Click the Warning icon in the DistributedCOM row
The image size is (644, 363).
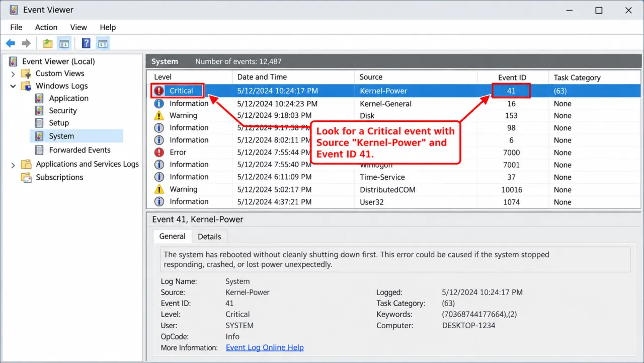point(159,190)
